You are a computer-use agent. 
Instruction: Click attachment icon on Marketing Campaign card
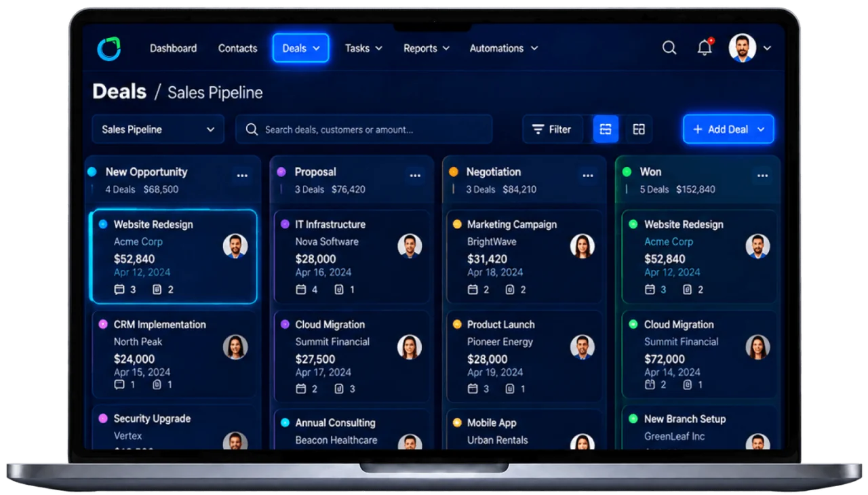point(510,290)
